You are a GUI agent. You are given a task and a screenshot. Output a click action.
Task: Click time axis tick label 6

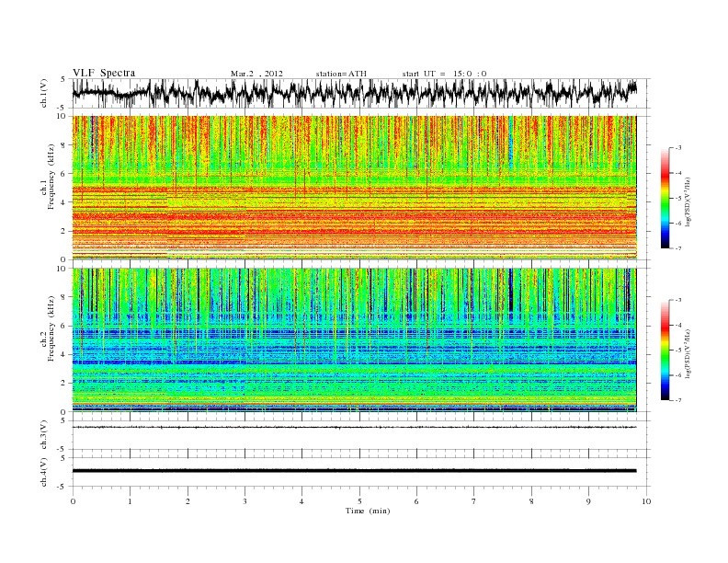pyautogui.click(x=416, y=501)
